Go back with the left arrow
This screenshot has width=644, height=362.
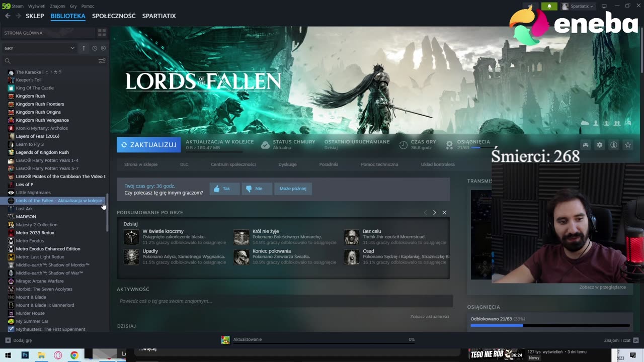[x=8, y=16]
